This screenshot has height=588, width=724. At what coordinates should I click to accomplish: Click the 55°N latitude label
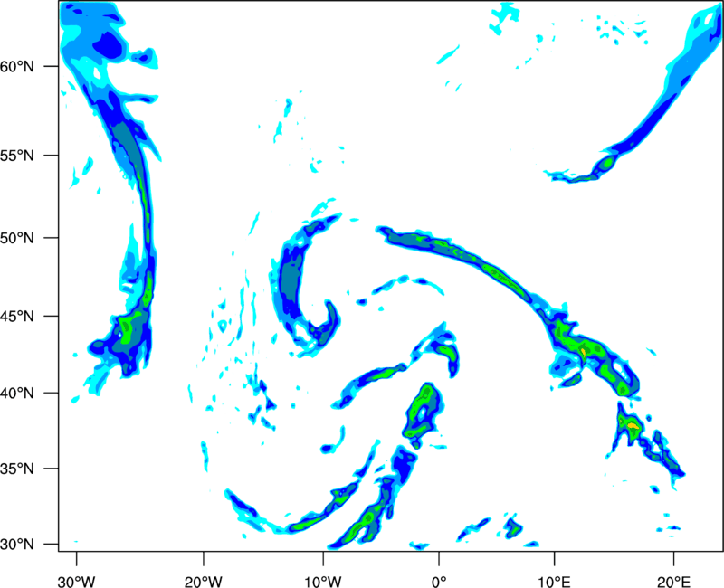[x=17, y=155]
